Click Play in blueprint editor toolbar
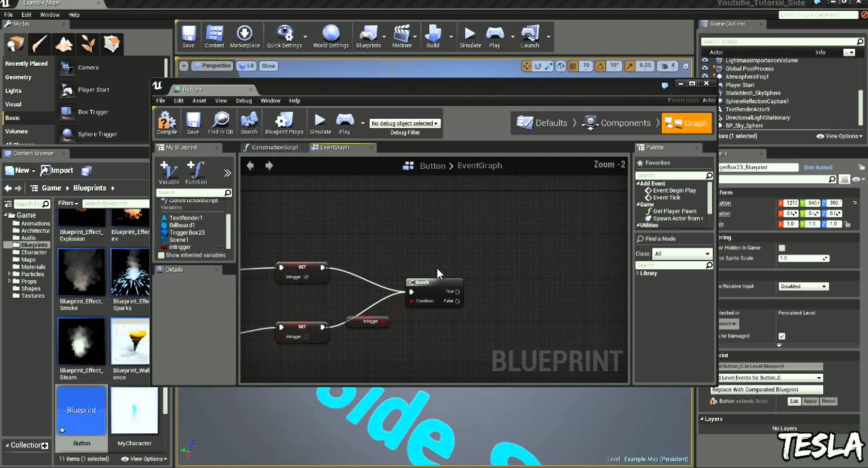The height and width of the screenshot is (468, 868). (x=344, y=123)
